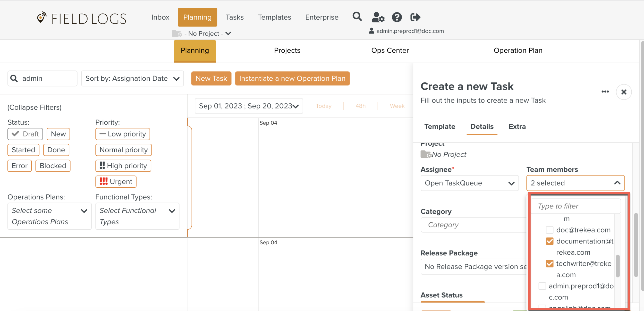
Task: Open the date range dropdown Sep 01 – Sep 20
Action: click(x=249, y=106)
